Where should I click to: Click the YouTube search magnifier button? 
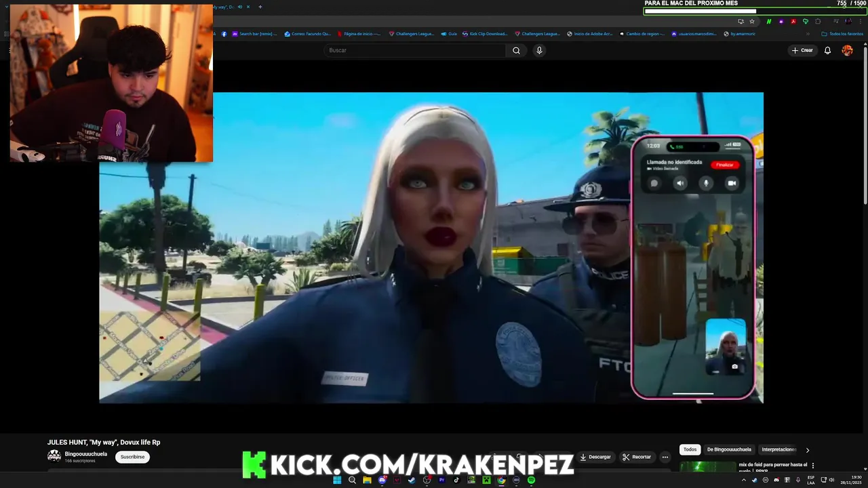click(x=516, y=50)
